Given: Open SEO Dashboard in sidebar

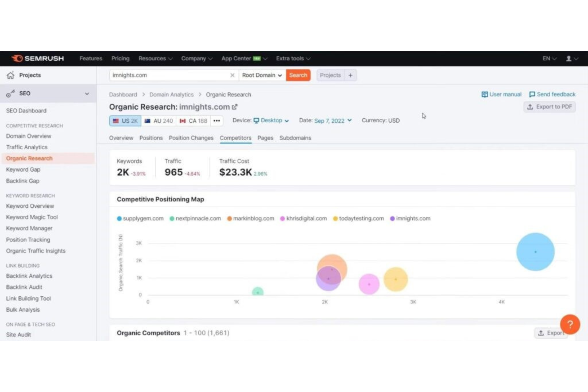Looking at the screenshot, I should (x=26, y=111).
